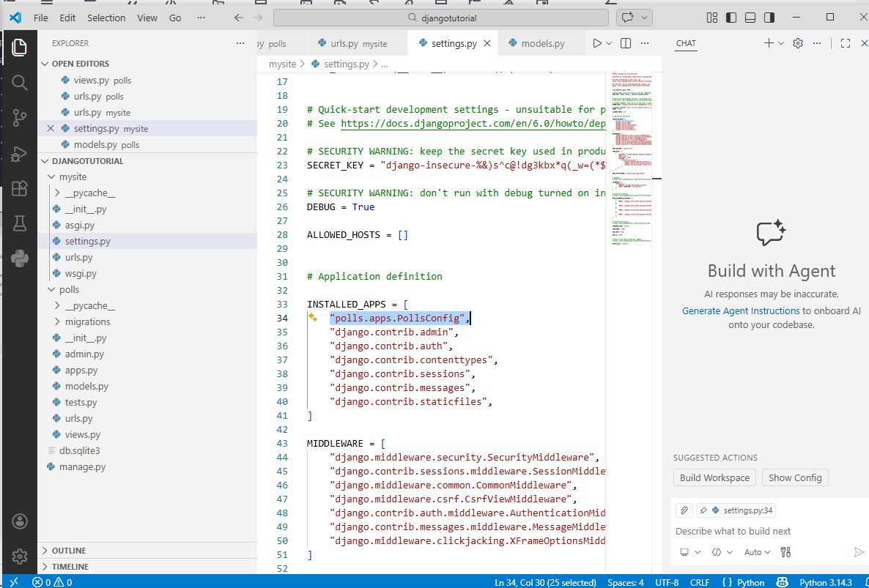Click the errors and warnings status indicator

52,582
